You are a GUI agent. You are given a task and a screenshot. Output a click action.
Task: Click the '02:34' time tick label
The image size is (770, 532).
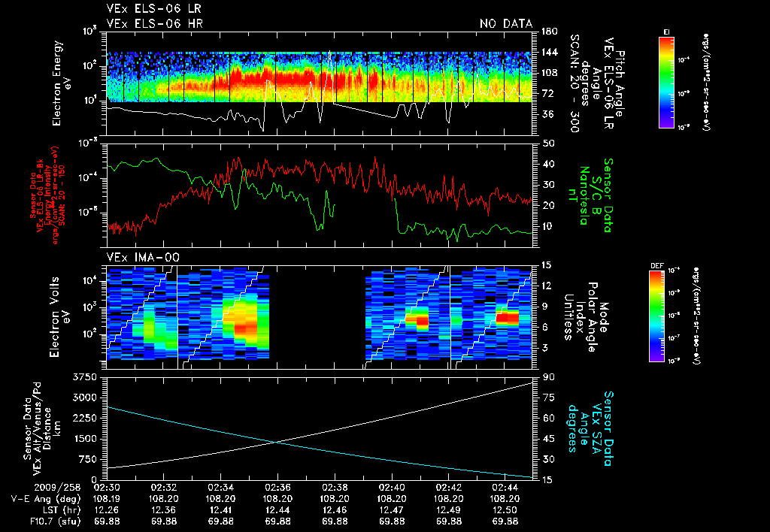coord(220,488)
